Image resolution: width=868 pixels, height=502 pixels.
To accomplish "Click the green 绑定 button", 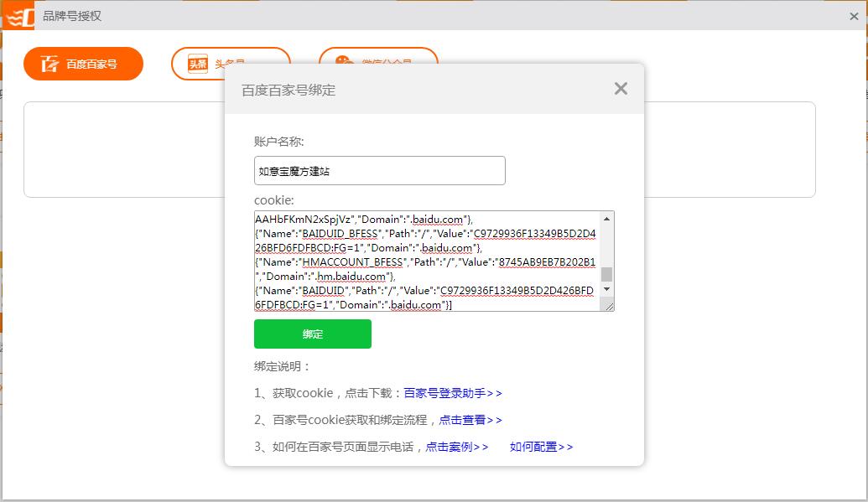I will tap(313, 334).
